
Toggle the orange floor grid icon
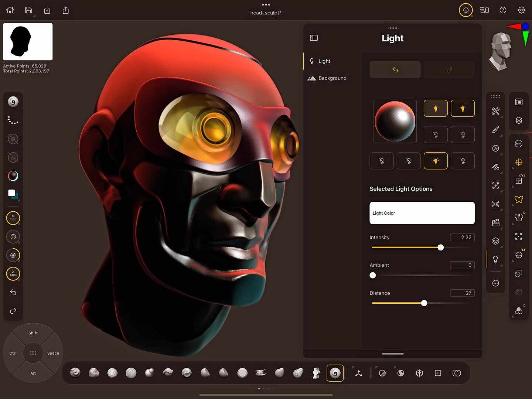pos(519,162)
